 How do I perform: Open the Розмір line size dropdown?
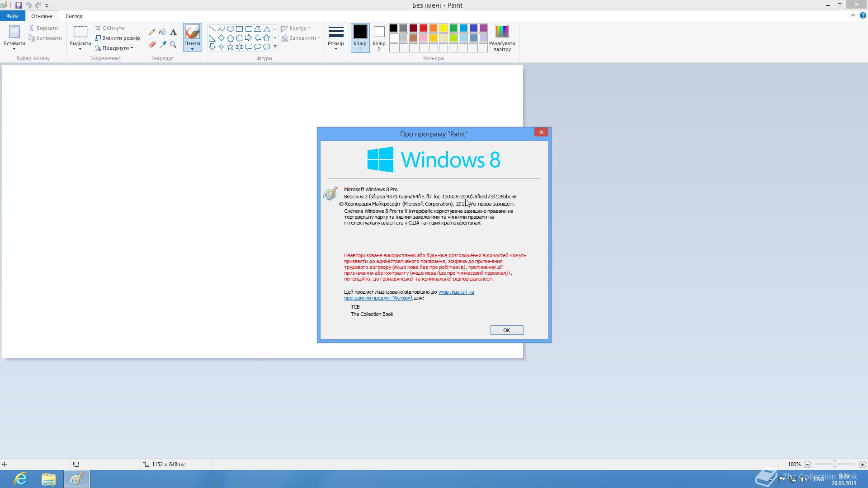pyautogui.click(x=336, y=38)
